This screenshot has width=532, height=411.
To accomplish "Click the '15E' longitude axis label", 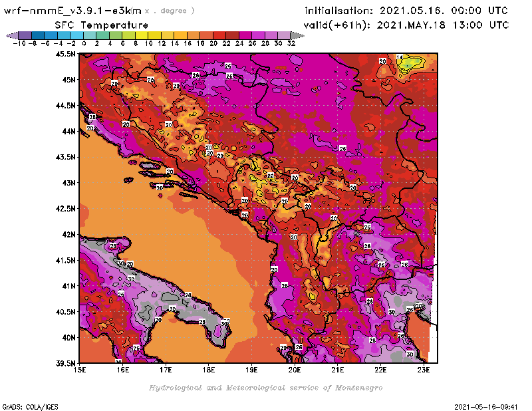I will [80, 370].
